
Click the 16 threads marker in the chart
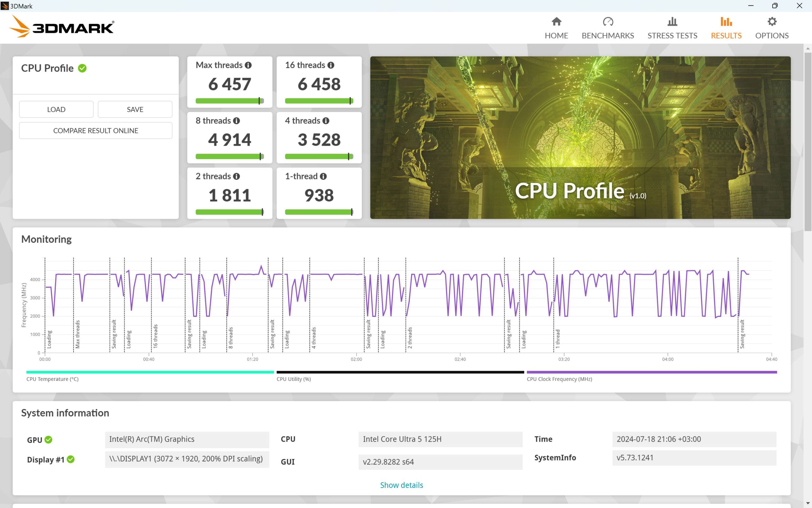pos(155,336)
